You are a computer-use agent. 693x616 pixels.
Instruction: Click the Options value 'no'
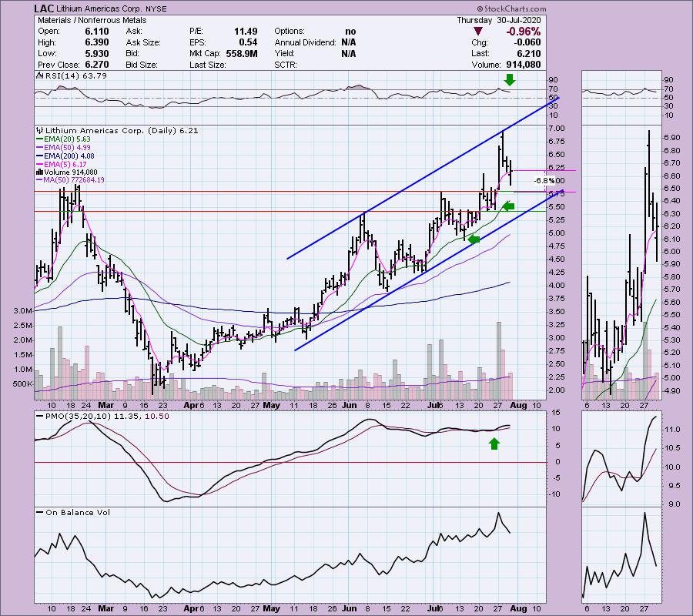point(350,32)
